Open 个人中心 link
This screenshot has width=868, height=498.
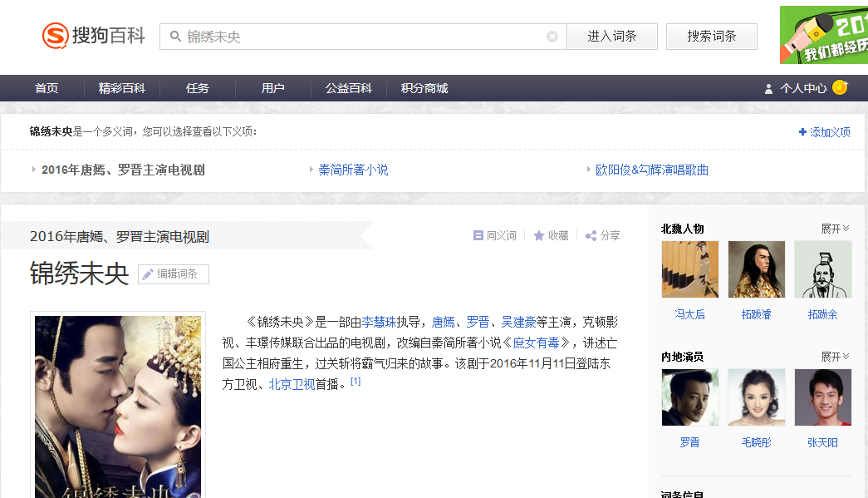click(803, 89)
